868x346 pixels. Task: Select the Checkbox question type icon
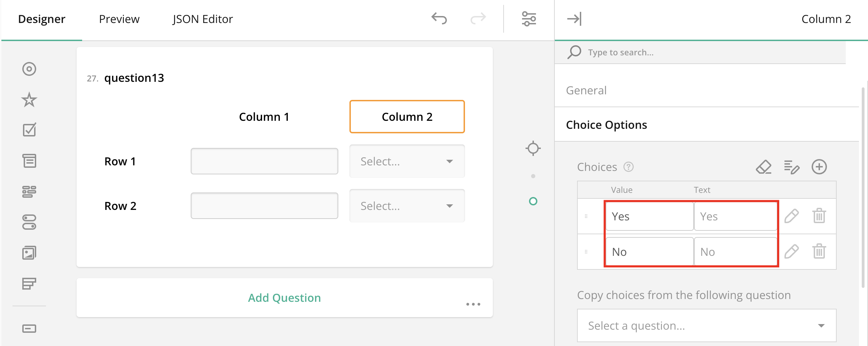click(30, 129)
